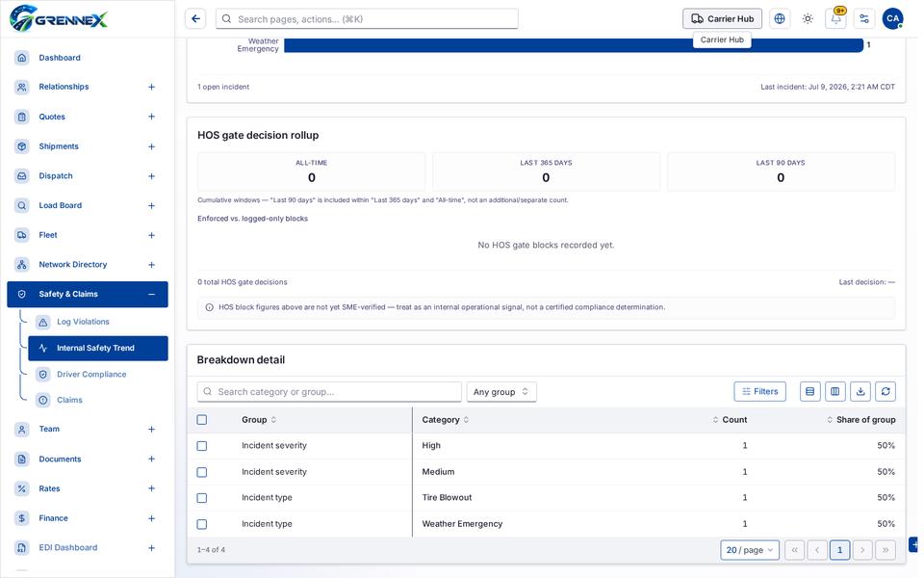Open the column settings icon
The height and width of the screenshot is (578, 924).
tap(835, 392)
